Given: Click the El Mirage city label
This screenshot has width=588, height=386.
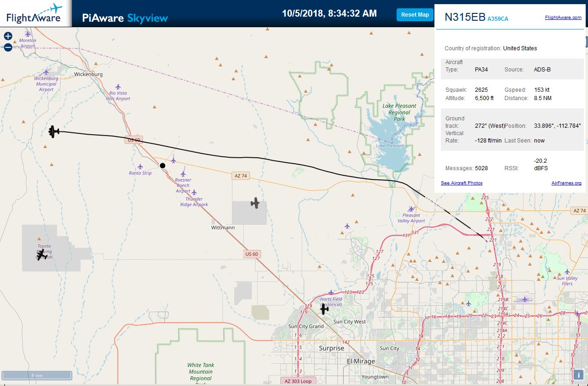Looking at the screenshot, I should 361,361.
